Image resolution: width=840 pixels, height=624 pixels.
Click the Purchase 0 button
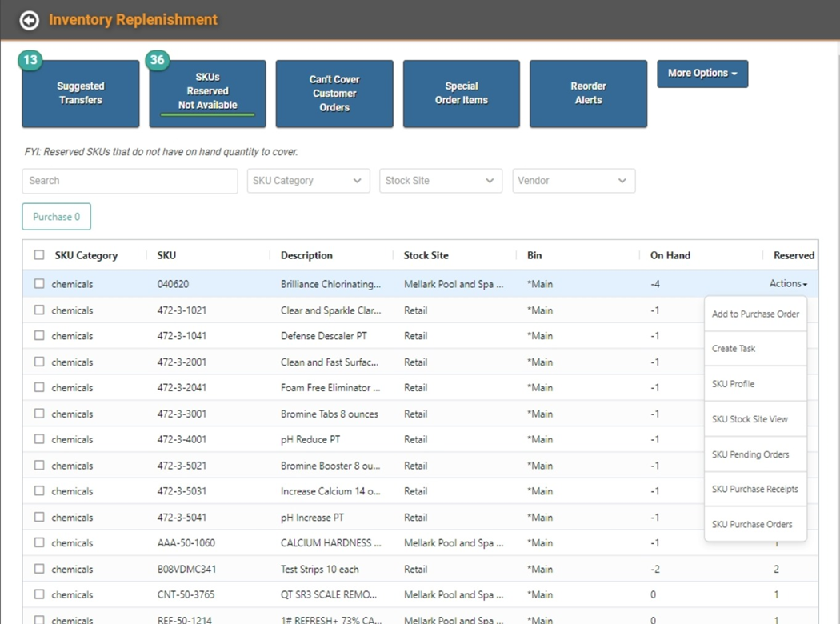(56, 217)
